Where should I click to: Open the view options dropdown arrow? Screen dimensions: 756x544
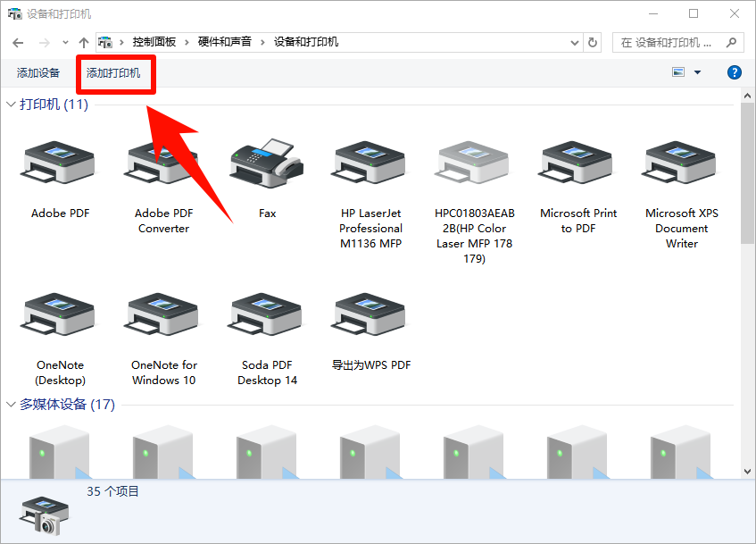pos(697,72)
